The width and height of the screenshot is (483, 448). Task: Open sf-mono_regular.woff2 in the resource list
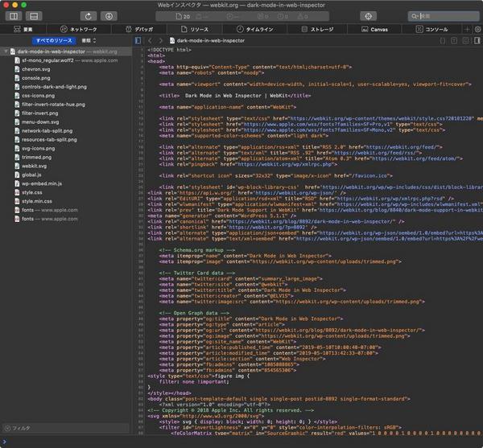pyautogui.click(x=66, y=60)
